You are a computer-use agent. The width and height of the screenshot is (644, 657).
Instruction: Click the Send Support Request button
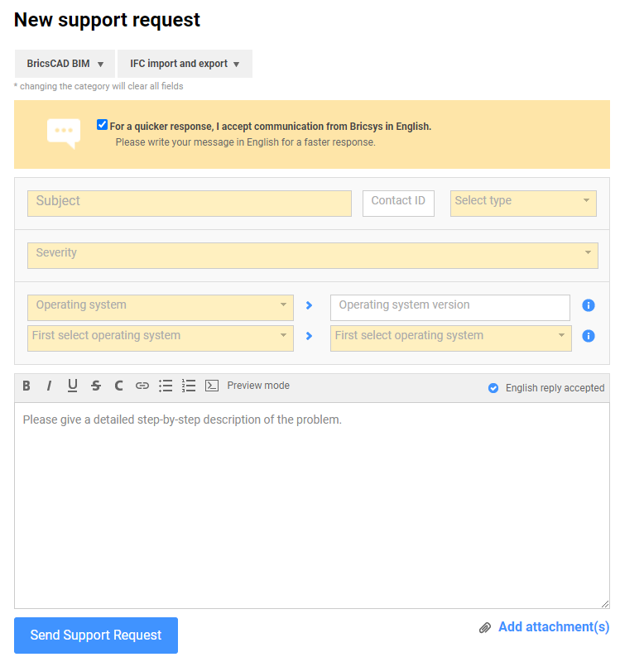pos(96,635)
